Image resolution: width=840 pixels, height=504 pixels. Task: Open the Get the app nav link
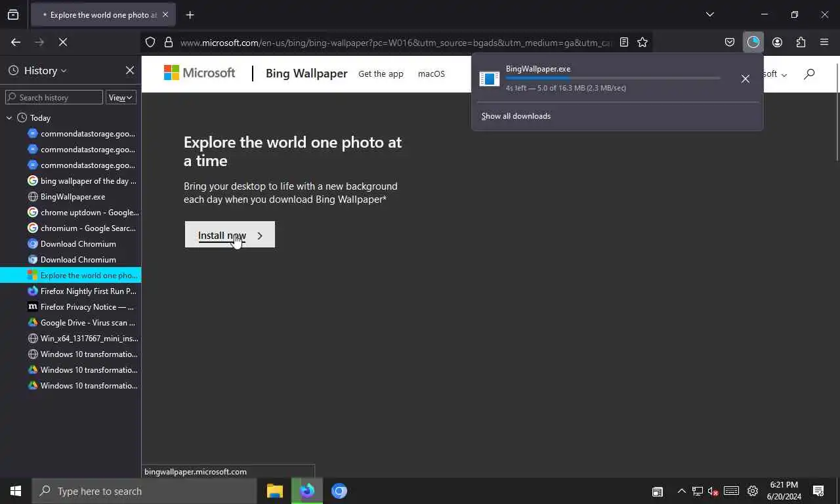point(381,73)
